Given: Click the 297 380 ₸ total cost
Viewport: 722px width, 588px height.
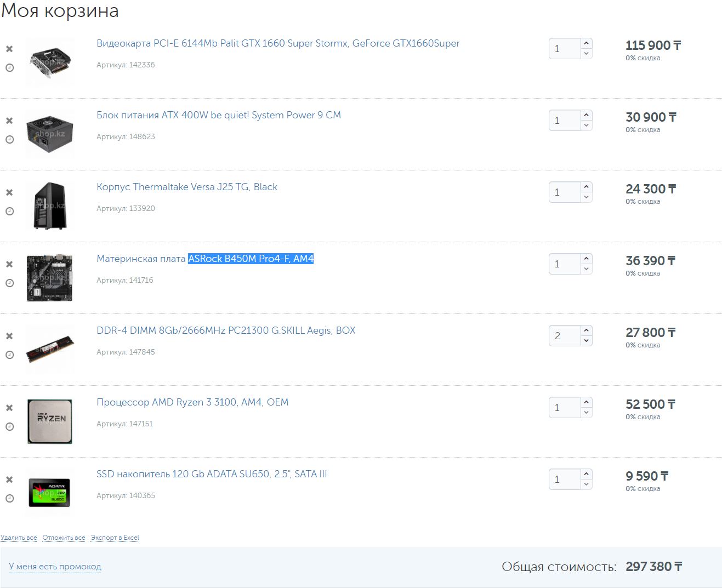Looking at the screenshot, I should point(653,567).
